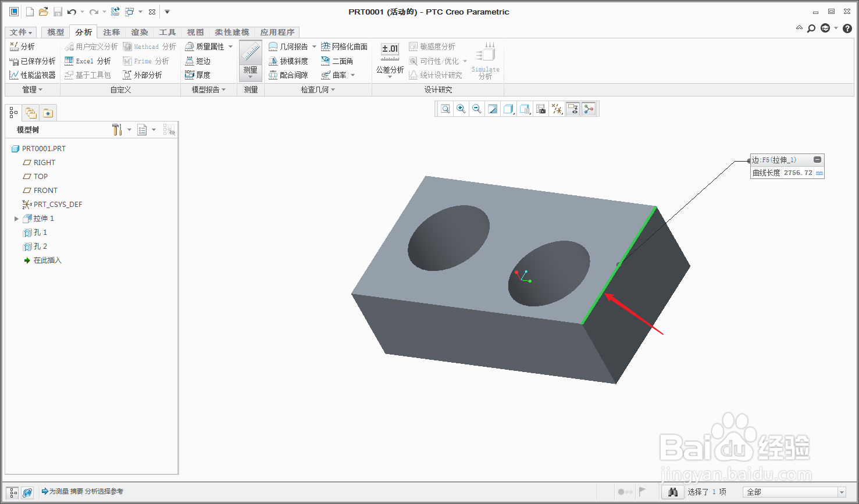Select FRONT datum plane in tree
The image size is (859, 504).
pyautogui.click(x=40, y=191)
